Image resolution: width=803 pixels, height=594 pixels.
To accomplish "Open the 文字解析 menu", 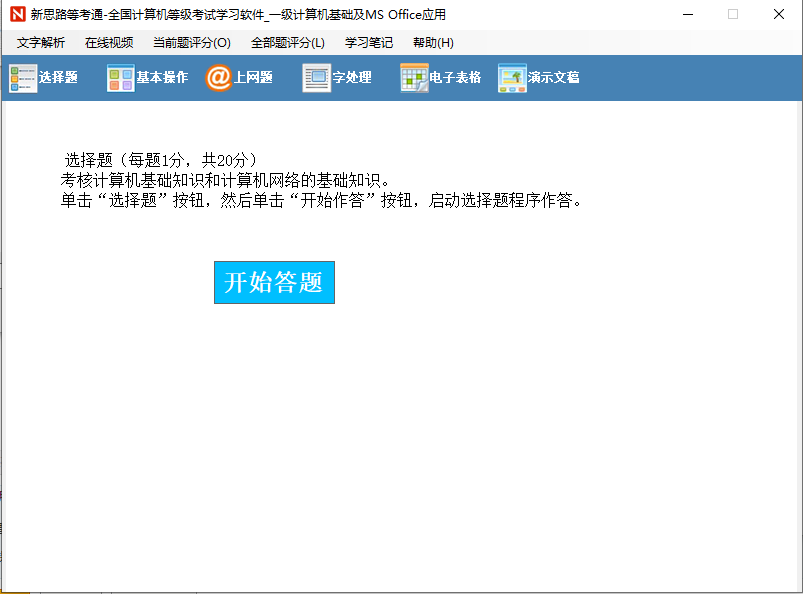I will 41,43.
